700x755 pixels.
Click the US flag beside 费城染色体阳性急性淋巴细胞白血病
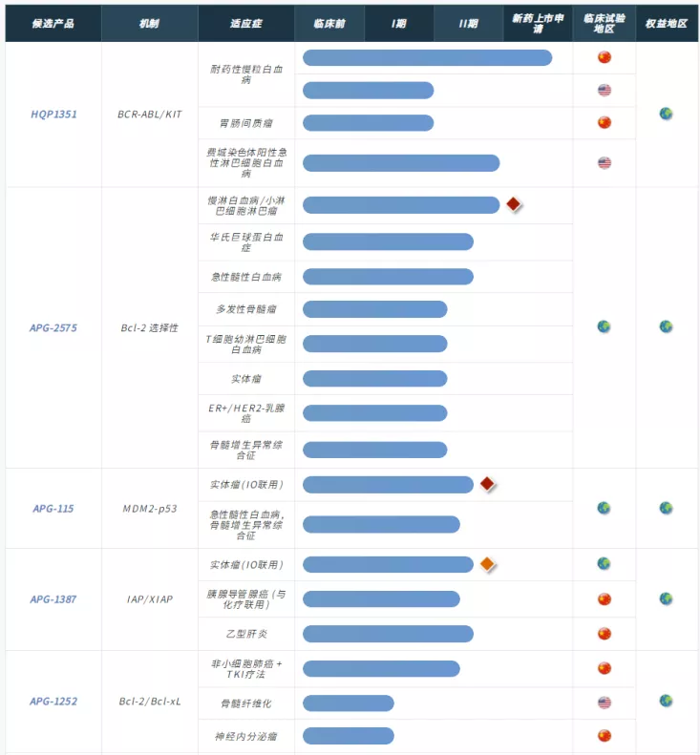(x=605, y=163)
